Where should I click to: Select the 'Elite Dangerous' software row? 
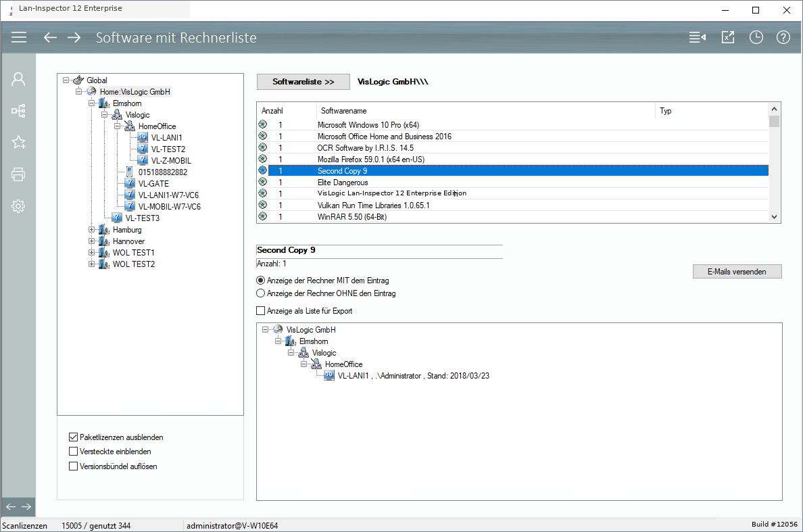[512, 183]
